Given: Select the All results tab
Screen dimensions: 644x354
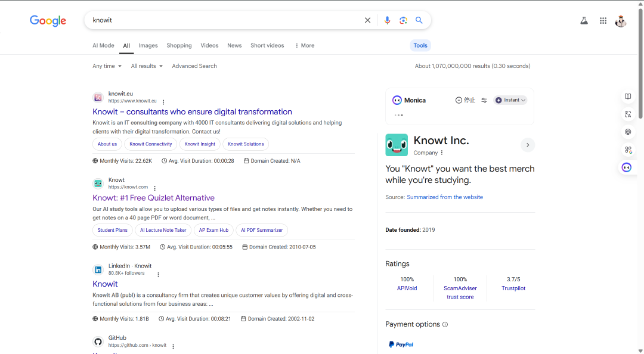Looking at the screenshot, I should pos(126,45).
